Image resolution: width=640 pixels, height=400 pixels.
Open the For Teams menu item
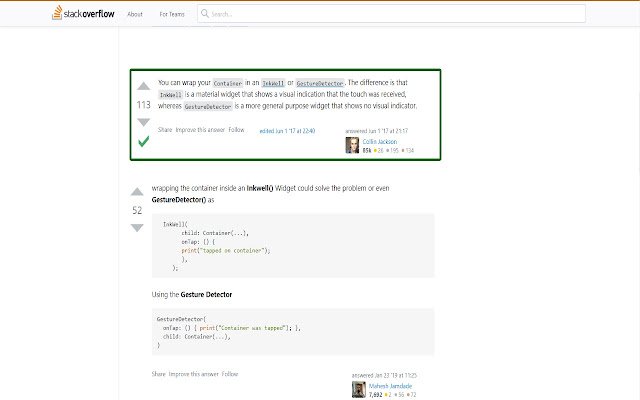tap(171, 15)
